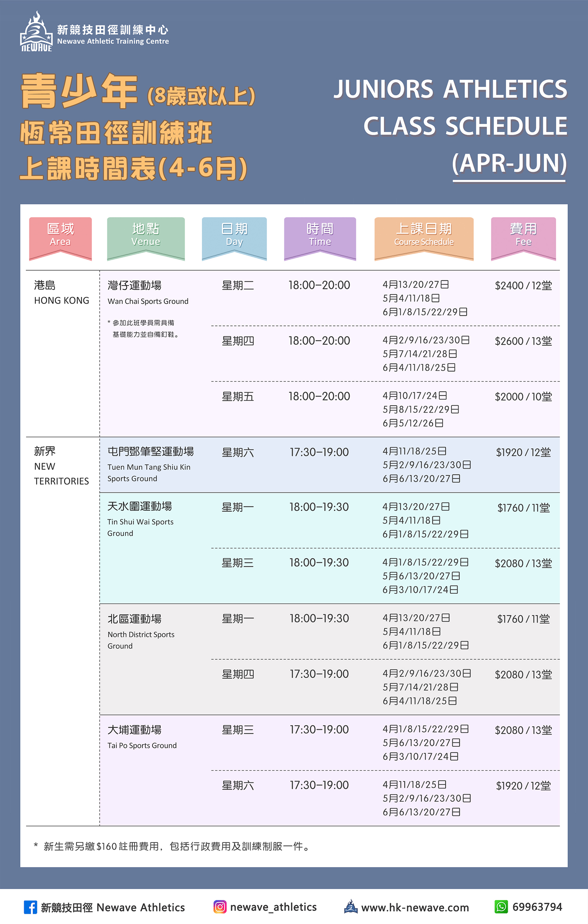Image resolution: width=588 pixels, height=924 pixels.
Task: Click the Newave website icon in footer
Action: 350,907
